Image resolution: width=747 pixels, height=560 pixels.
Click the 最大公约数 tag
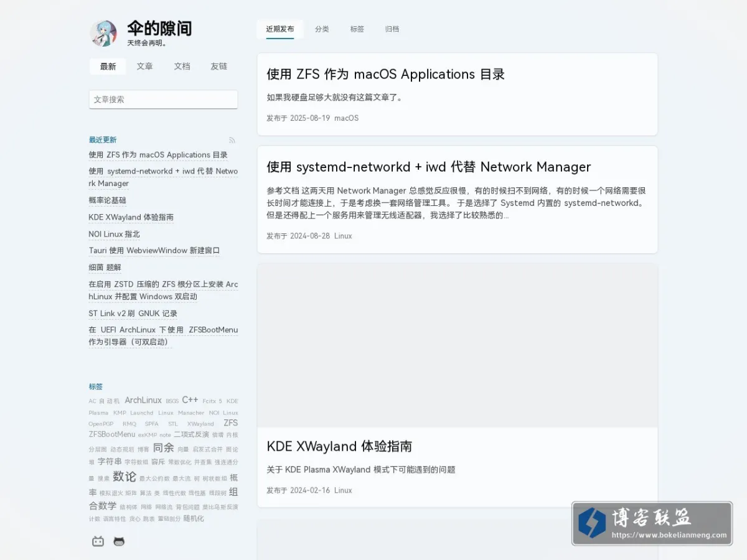coord(154,478)
